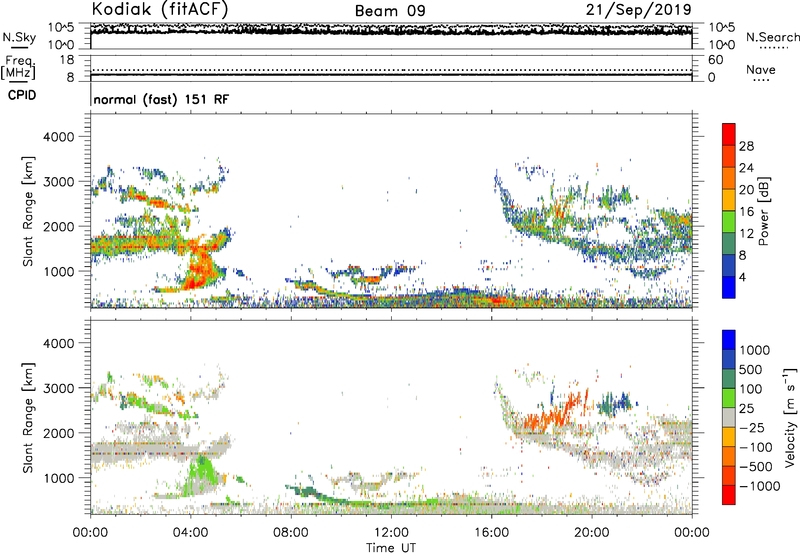Click the -25 velocity scale label
This screenshot has height=554, width=800.
click(752, 428)
